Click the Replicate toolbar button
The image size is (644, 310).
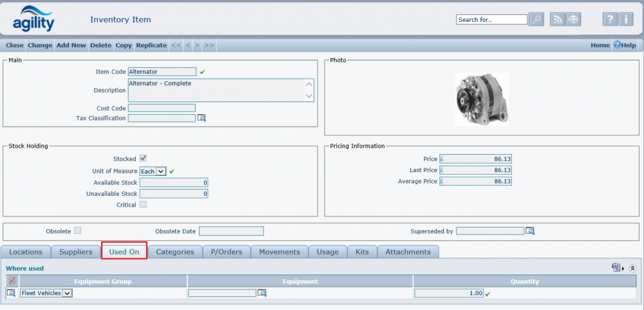pyautogui.click(x=151, y=45)
